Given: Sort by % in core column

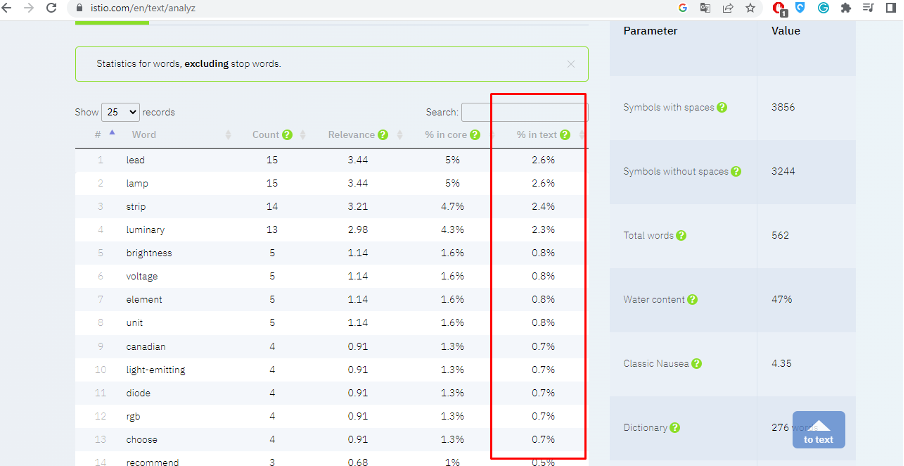Looking at the screenshot, I should click(445, 135).
